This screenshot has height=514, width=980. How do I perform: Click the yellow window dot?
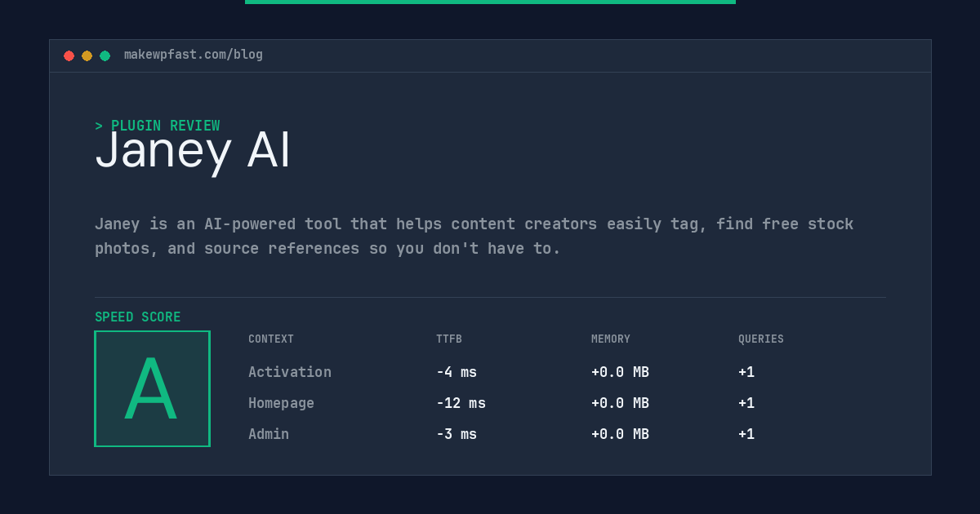pos(87,55)
